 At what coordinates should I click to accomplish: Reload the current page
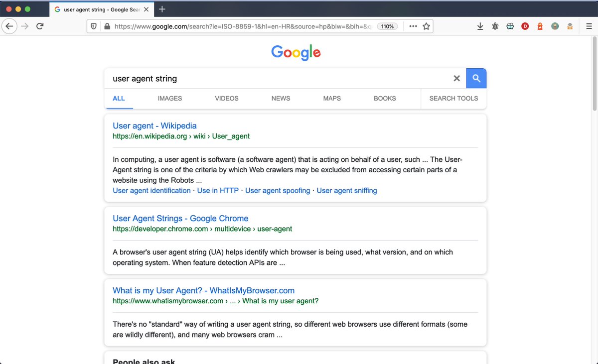pyautogui.click(x=40, y=26)
